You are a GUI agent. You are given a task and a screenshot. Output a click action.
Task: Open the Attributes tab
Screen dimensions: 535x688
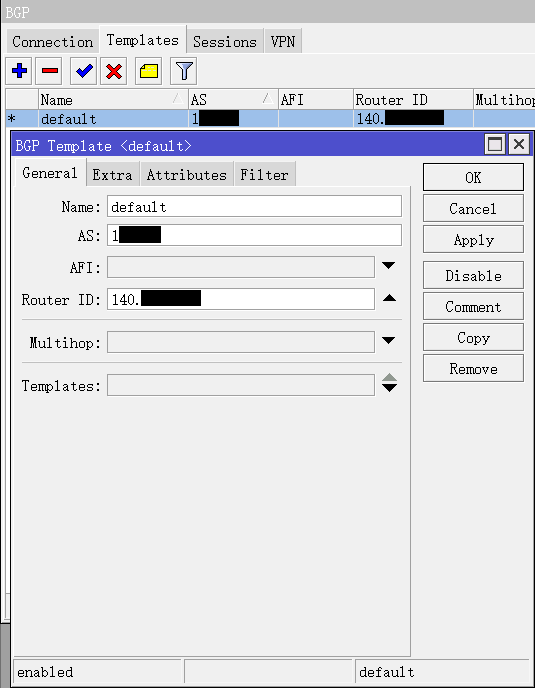tap(187, 175)
